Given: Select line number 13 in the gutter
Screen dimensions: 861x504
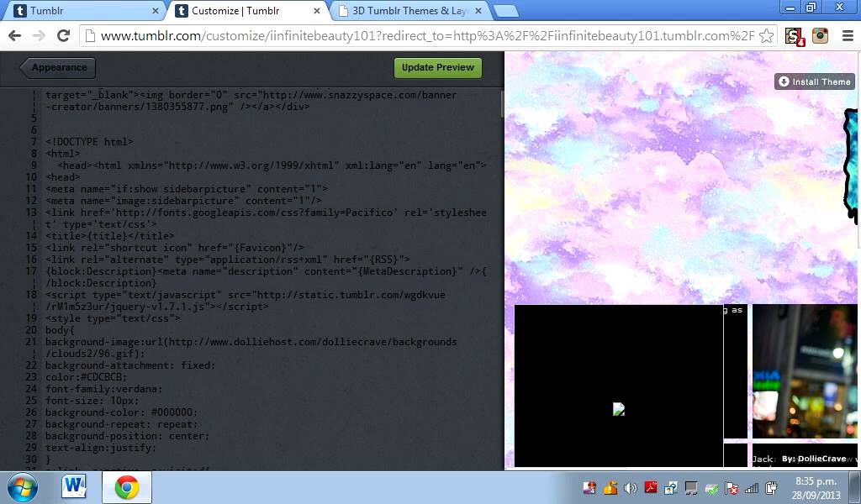Looking at the screenshot, I should click(31, 213).
